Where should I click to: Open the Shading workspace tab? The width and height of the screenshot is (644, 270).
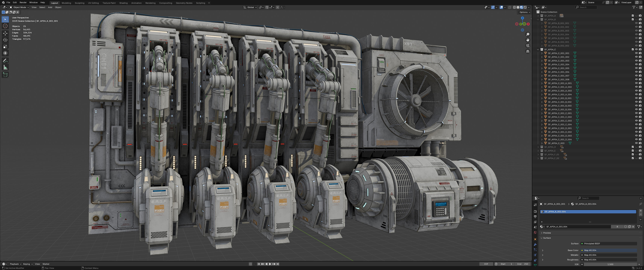(x=123, y=3)
